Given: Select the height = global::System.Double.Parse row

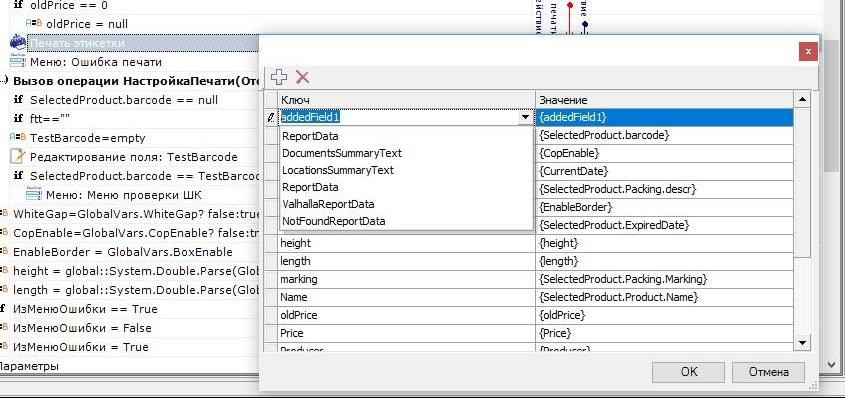Looking at the screenshot, I should (136, 271).
